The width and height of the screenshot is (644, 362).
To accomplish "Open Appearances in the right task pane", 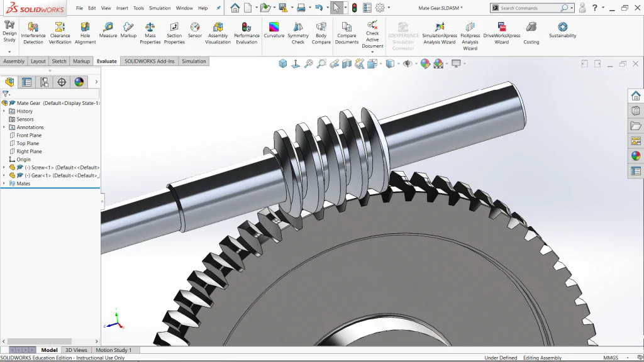I will pos(636,156).
